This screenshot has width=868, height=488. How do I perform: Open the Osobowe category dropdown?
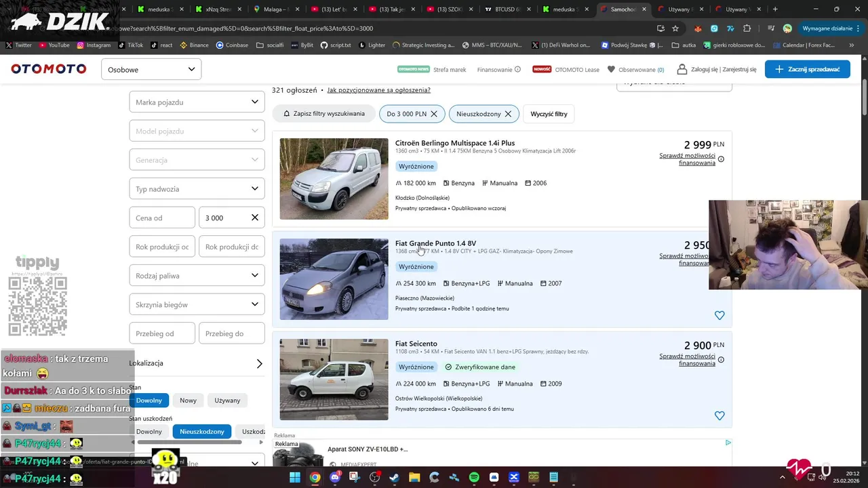click(151, 69)
